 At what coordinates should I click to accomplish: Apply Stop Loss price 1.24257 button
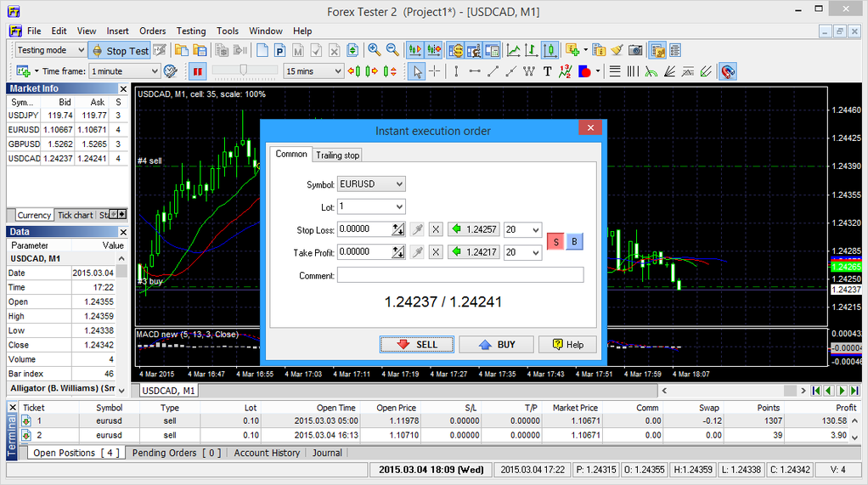click(473, 229)
